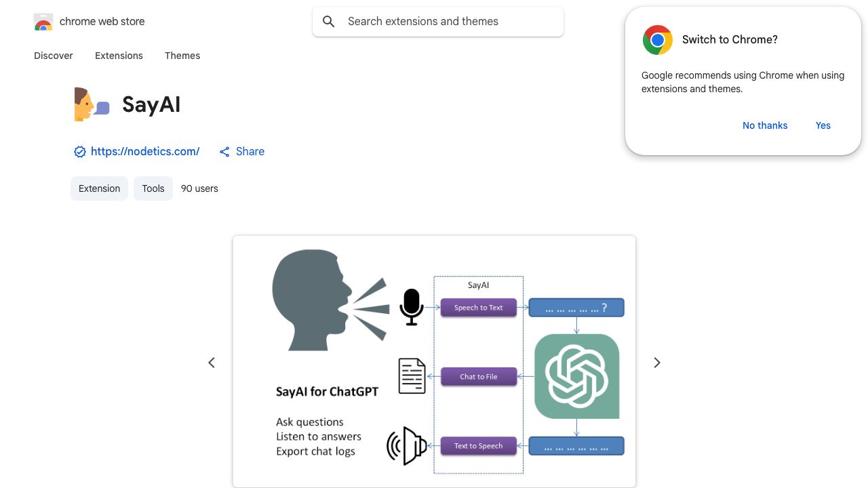
Task: Dismiss popup with No thanks
Action: 765,125
